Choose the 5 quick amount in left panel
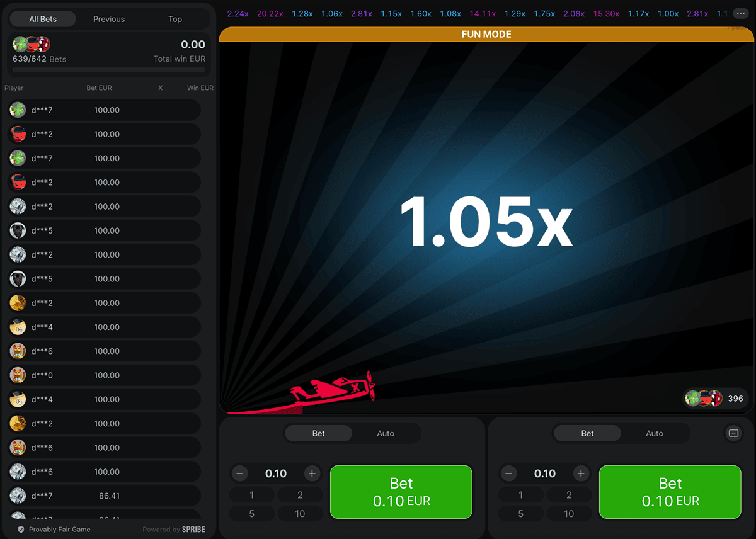Screen dimensions: 756x539 pos(251,514)
